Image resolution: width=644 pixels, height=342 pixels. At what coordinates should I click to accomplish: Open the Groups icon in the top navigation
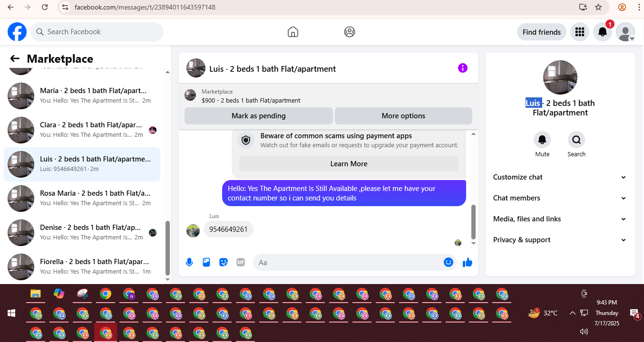350,32
